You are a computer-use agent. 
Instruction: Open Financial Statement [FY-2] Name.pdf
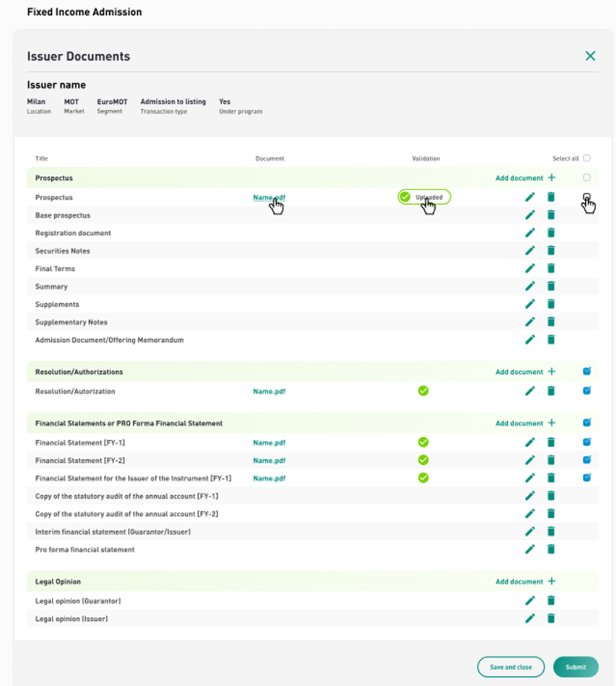[269, 461]
